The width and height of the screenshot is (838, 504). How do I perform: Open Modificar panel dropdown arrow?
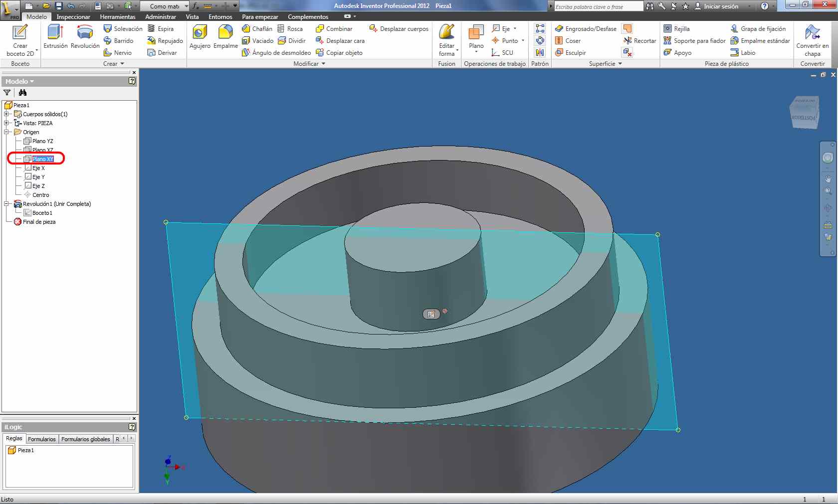tap(323, 64)
